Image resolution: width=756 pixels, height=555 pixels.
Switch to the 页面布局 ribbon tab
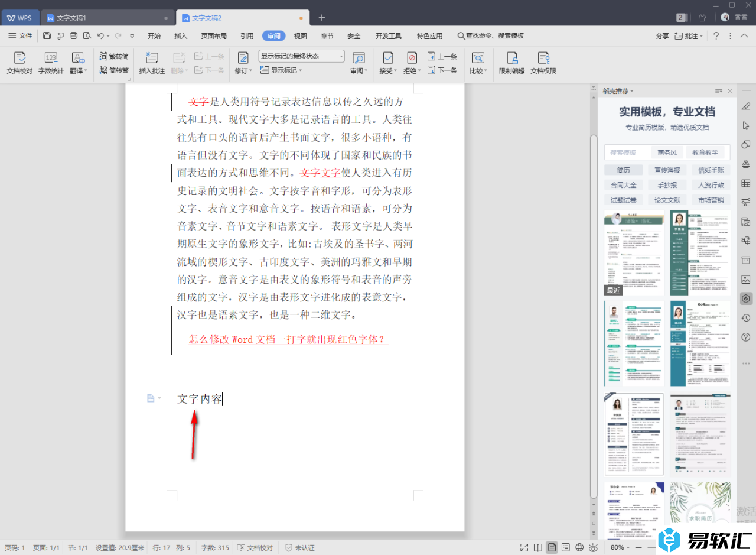click(x=214, y=36)
